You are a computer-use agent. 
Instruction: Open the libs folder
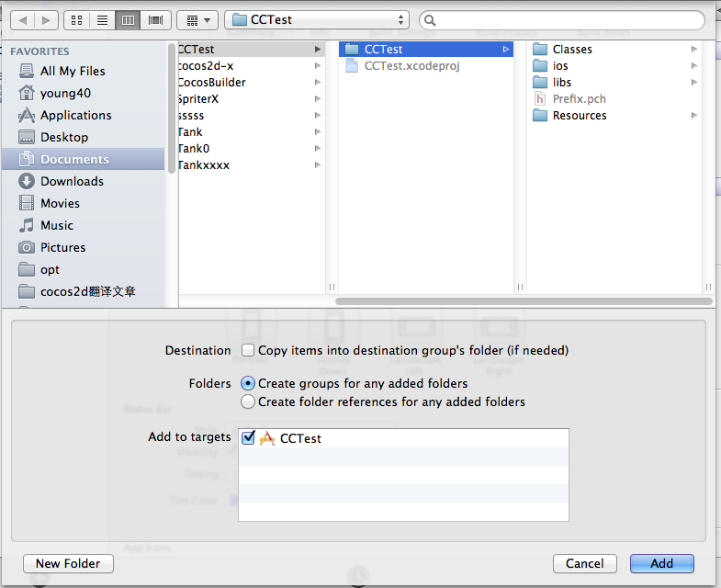tap(614, 83)
